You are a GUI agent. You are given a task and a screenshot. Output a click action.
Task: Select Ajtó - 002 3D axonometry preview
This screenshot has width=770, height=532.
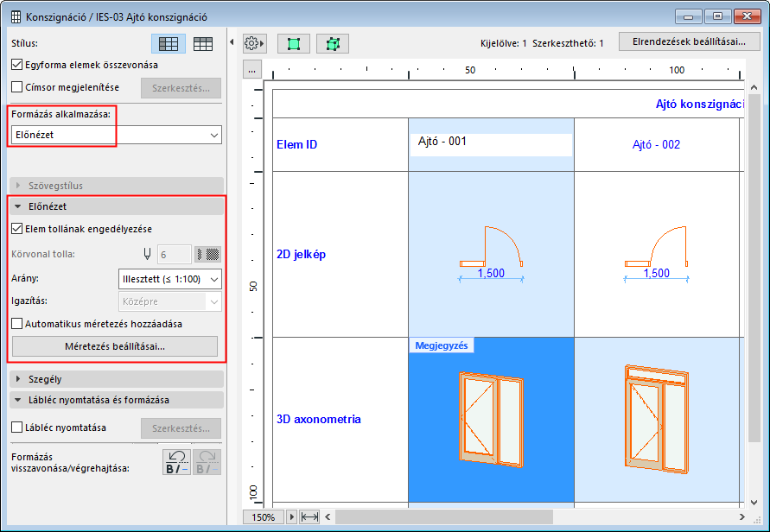(656, 420)
